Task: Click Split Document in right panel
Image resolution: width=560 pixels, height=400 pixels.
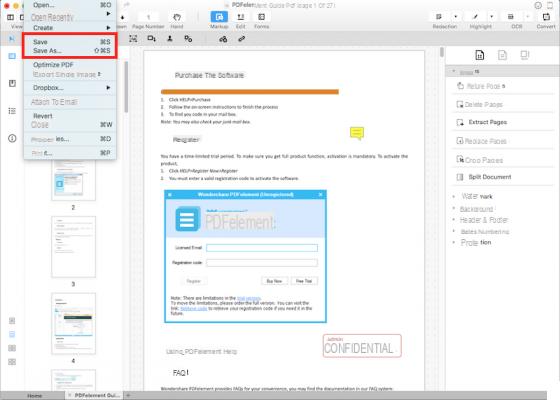Action: 490,177
